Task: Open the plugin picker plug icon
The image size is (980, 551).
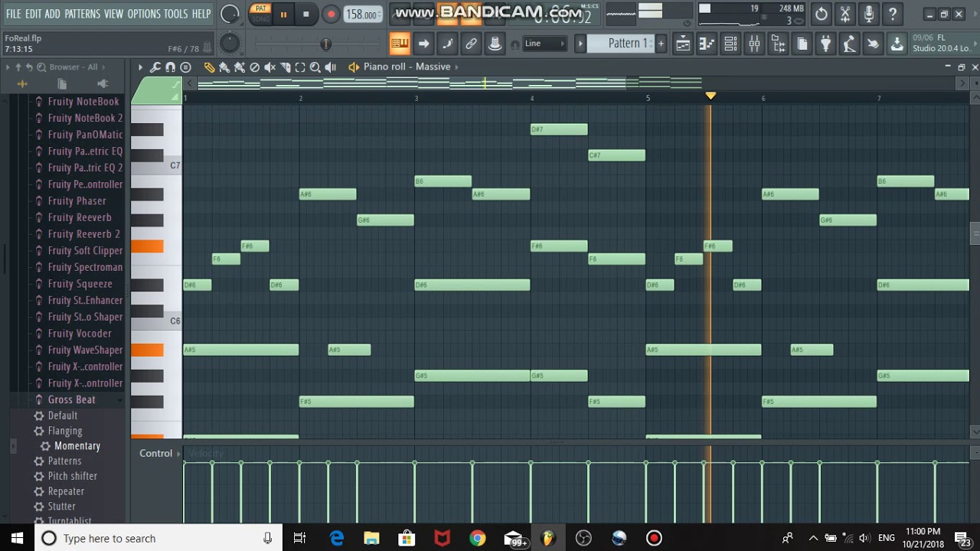Action: (x=825, y=44)
